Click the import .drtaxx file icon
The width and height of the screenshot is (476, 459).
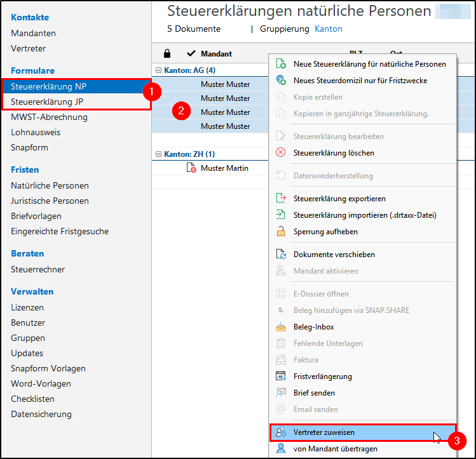point(281,215)
